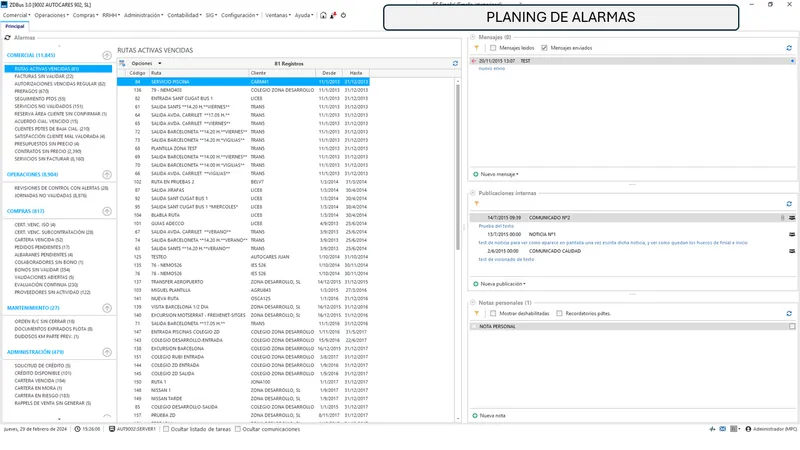The image size is (800, 450).
Task: Collapse the Publicaciones internas section
Action: (x=472, y=193)
